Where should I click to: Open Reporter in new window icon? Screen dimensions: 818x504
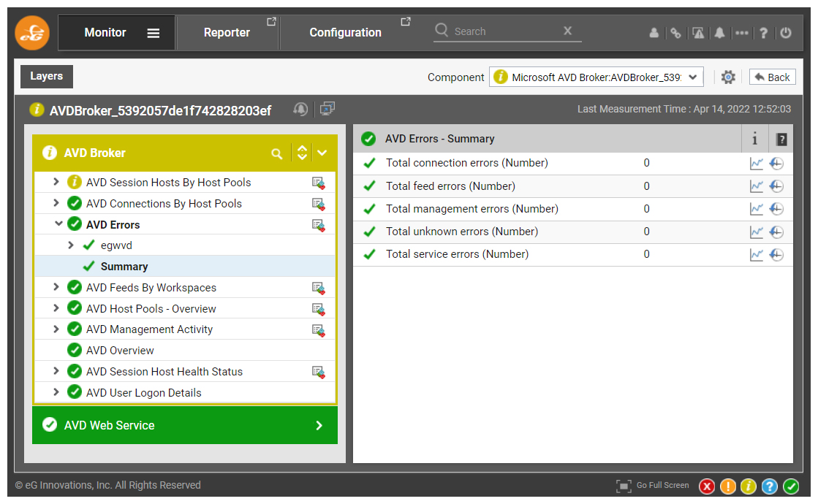point(271,21)
